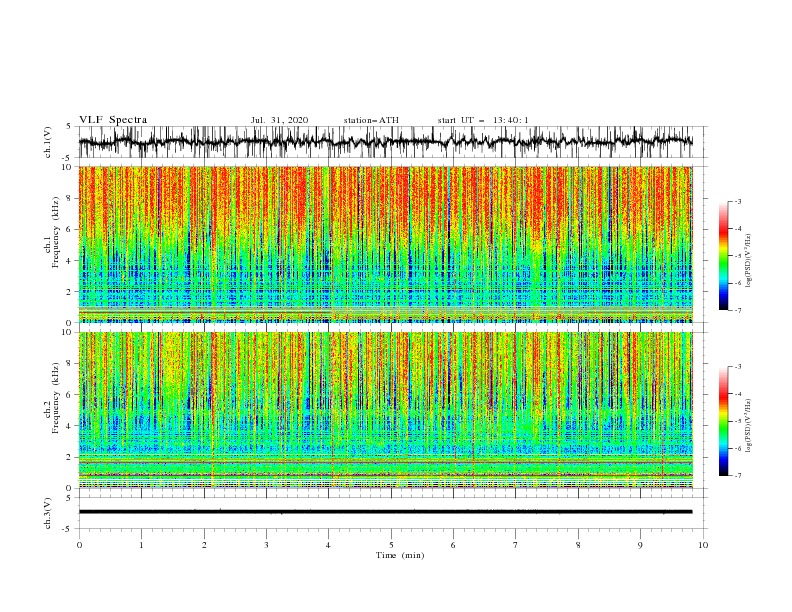Click the "-5" tick on ch.1(V) axis
Image resolution: width=792 pixels, height=612 pixels.
click(x=68, y=158)
